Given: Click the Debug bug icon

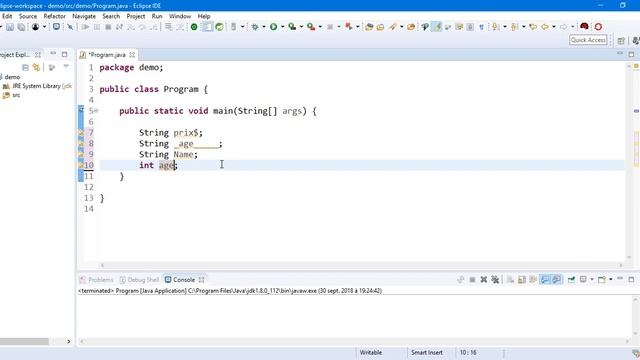Looking at the screenshot, I should click(x=255, y=27).
